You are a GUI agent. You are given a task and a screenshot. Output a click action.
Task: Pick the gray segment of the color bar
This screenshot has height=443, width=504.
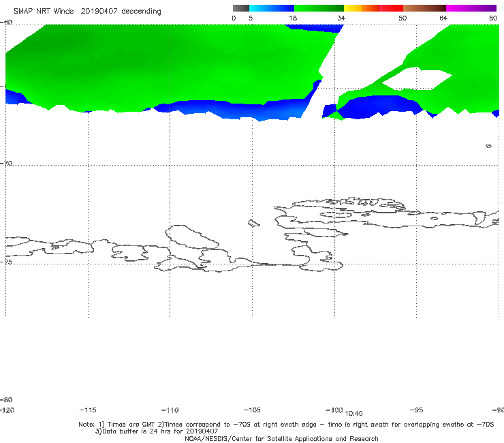(x=241, y=8)
